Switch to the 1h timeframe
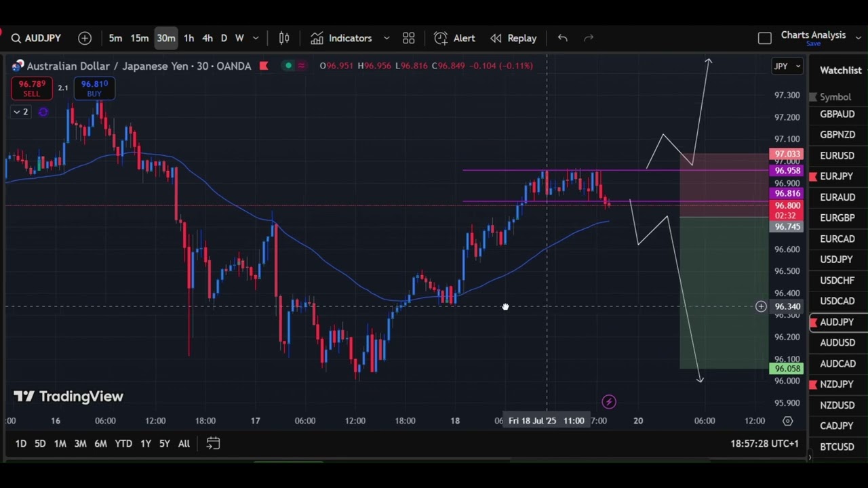Screen dimensions: 868x488 point(189,39)
